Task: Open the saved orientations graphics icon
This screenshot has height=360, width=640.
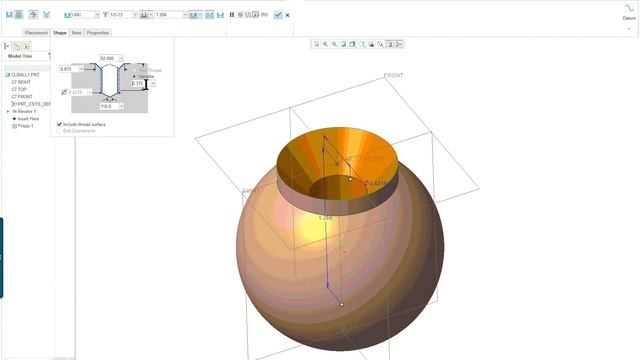Action: [362, 44]
